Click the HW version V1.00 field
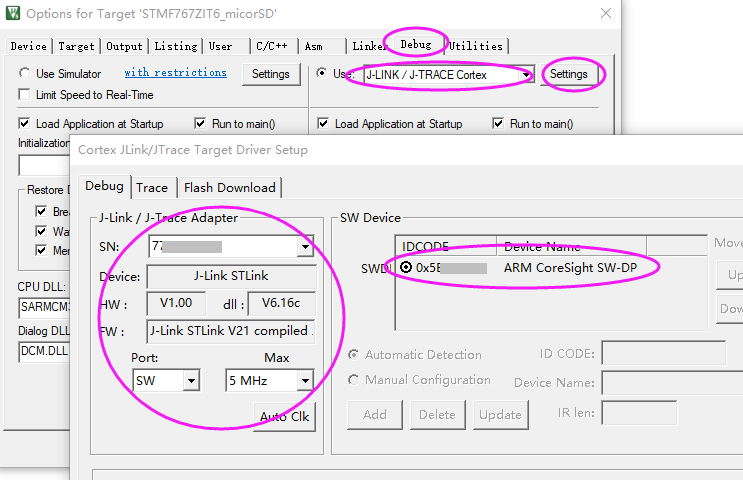The width and height of the screenshot is (743, 480). pyautogui.click(x=176, y=303)
